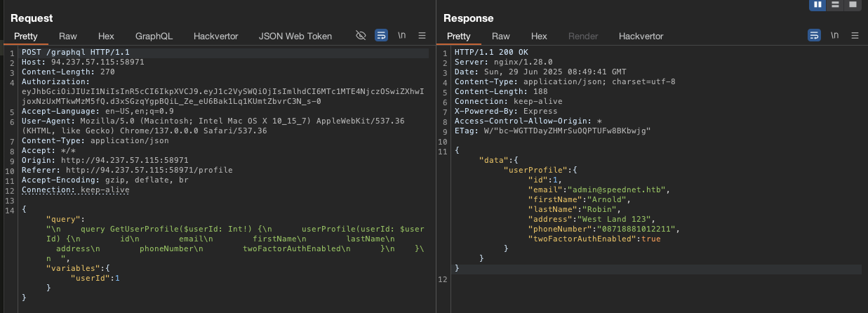The width and height of the screenshot is (868, 313).
Task: Click Server: nginx/1.28.0 header
Action: pos(503,62)
